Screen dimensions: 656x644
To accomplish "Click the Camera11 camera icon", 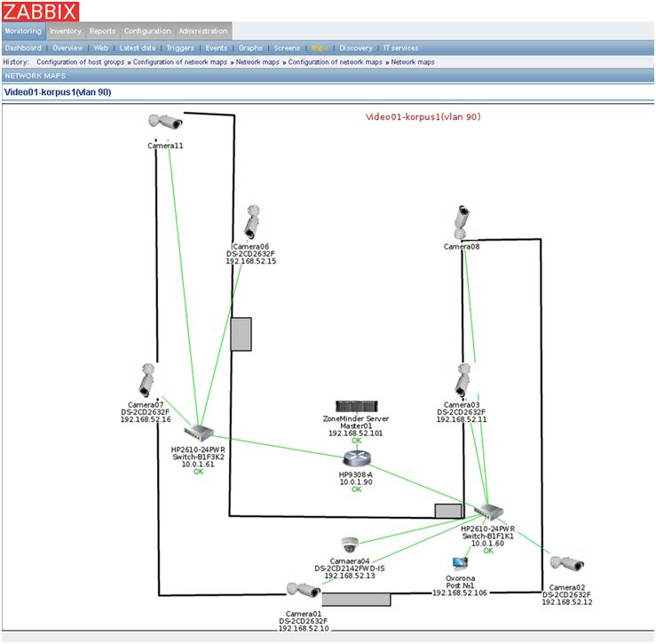I will pyautogui.click(x=165, y=122).
